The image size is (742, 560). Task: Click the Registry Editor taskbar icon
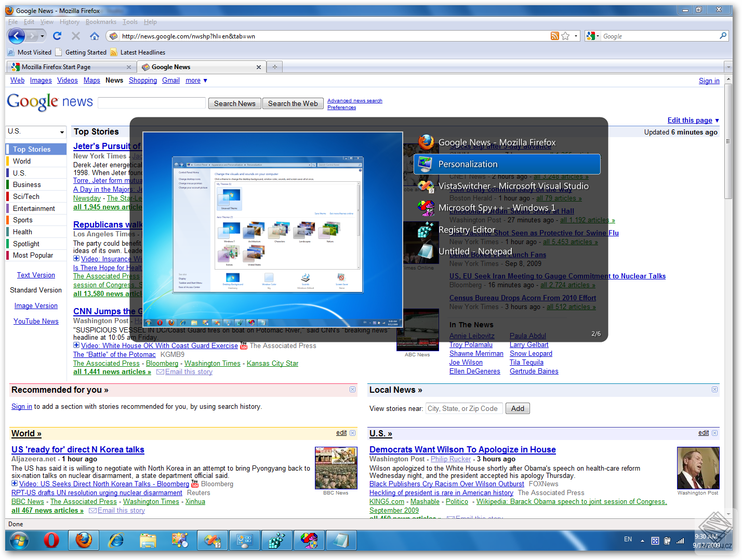point(277,541)
